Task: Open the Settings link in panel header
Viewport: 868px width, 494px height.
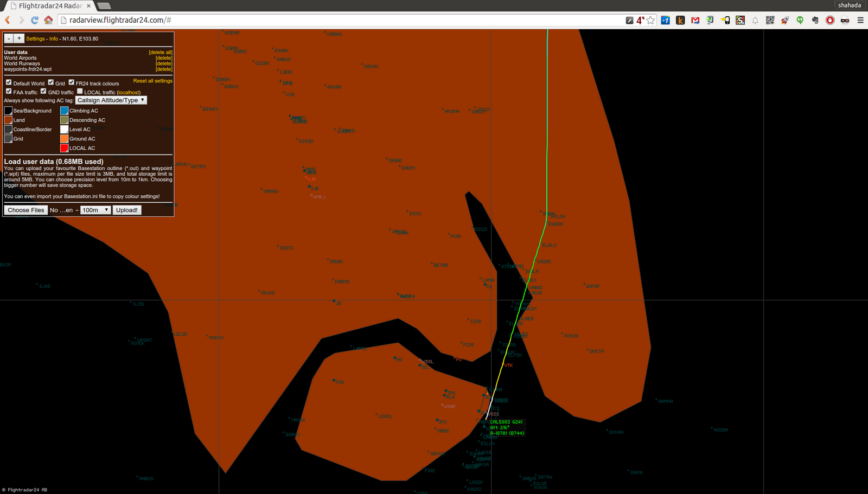Action: click(35, 39)
